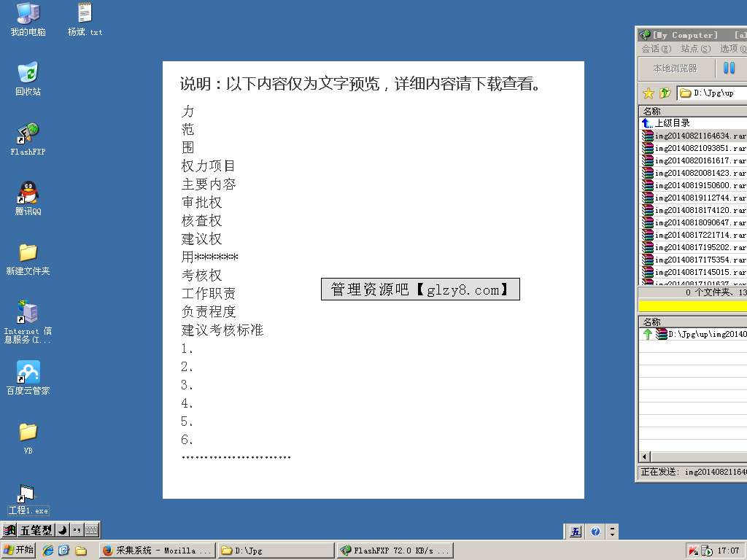Select file img20140821164634.rar
This screenshot has width=747, height=560.
[693, 136]
